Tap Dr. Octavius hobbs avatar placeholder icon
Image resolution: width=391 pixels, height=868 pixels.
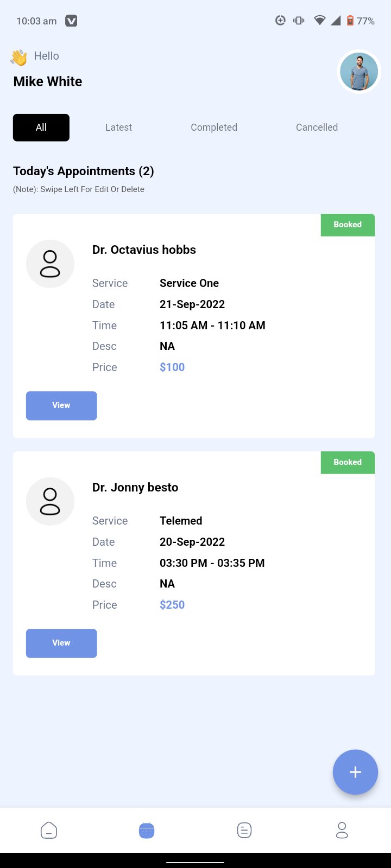[x=50, y=264]
